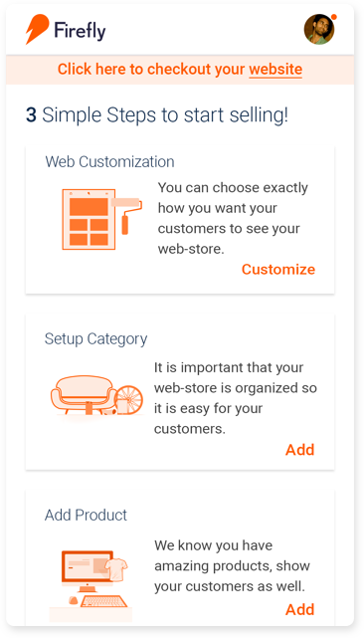
Task: Click the checkout your website banner
Action: click(x=180, y=70)
